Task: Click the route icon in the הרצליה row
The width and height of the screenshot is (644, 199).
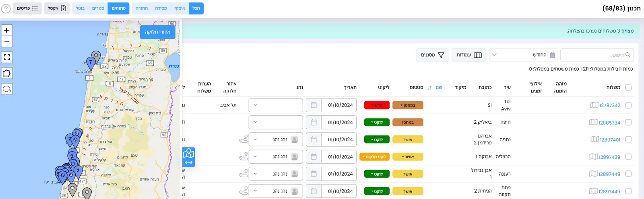Action: pos(244,157)
